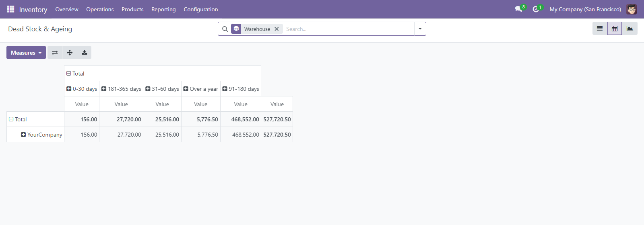Sort by Value under Over a year
This screenshot has width=644, height=225.
201,104
